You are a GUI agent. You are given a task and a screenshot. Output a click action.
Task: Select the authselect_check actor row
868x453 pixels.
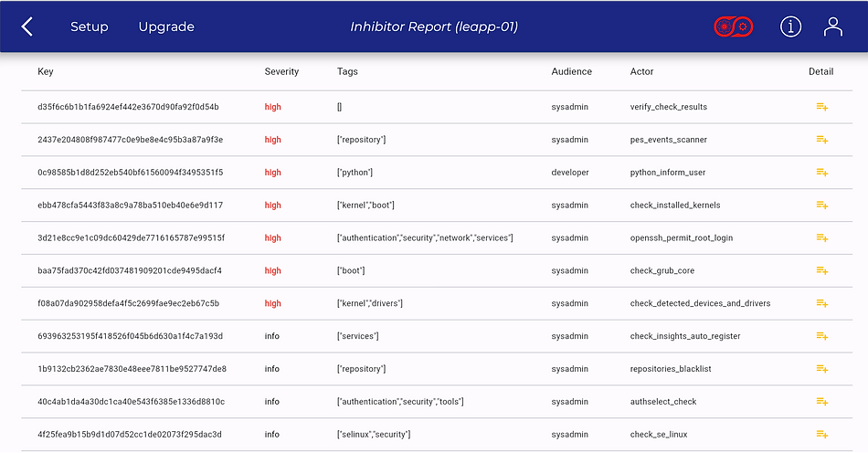coord(662,402)
